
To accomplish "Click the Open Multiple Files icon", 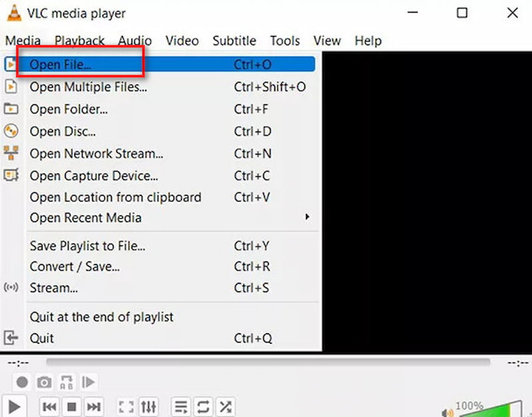I will point(11,86).
